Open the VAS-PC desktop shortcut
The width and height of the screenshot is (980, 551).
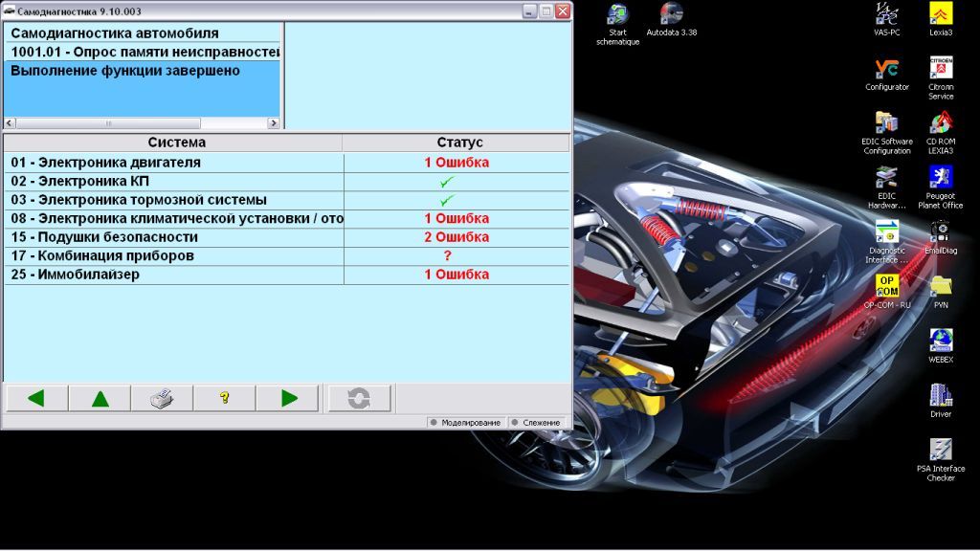[x=887, y=20]
